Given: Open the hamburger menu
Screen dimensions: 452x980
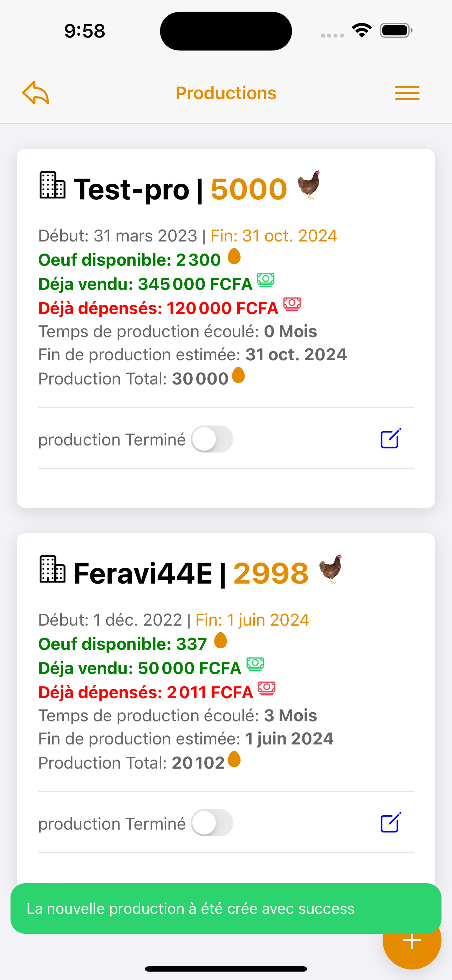Looking at the screenshot, I should click(x=407, y=93).
